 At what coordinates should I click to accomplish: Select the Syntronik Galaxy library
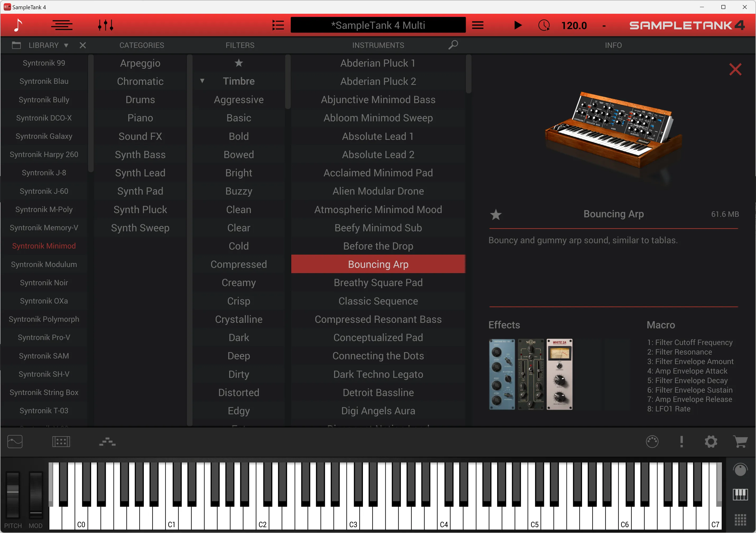(x=44, y=136)
